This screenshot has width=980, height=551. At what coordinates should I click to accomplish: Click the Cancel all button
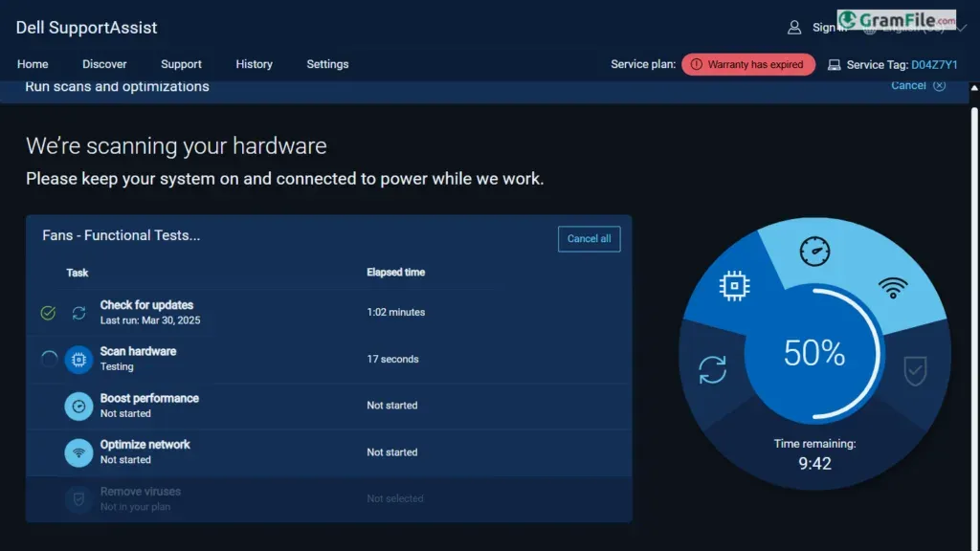click(x=589, y=238)
